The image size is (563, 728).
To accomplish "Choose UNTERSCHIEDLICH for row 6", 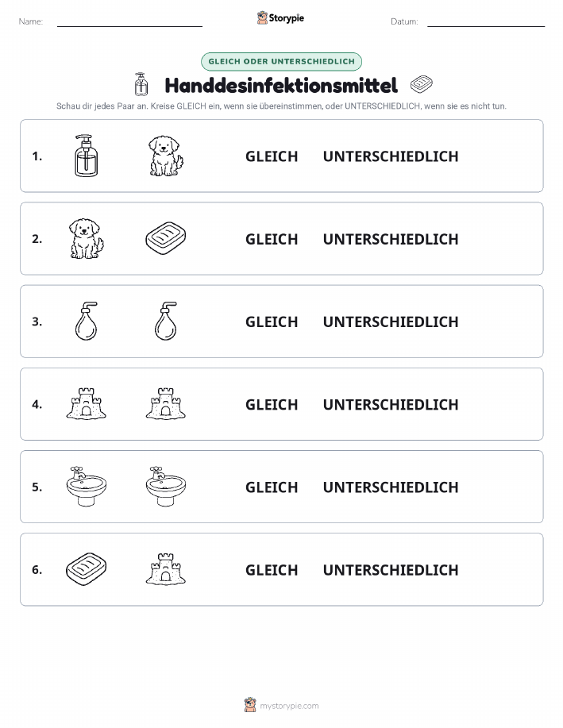I will [x=391, y=570].
